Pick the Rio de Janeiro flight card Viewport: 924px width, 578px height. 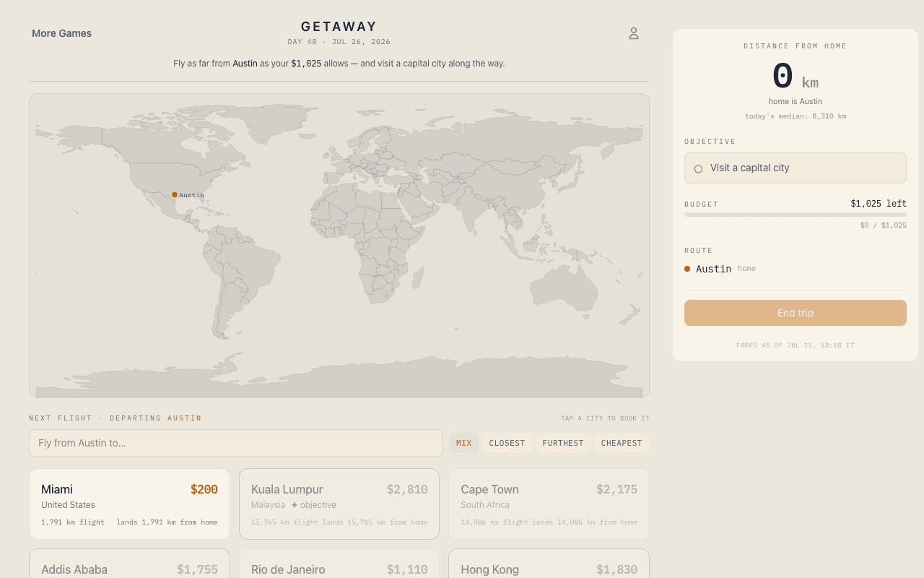(339, 564)
